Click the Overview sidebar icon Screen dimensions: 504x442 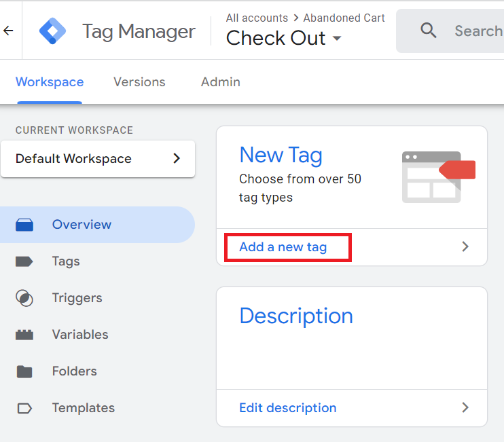tap(24, 225)
